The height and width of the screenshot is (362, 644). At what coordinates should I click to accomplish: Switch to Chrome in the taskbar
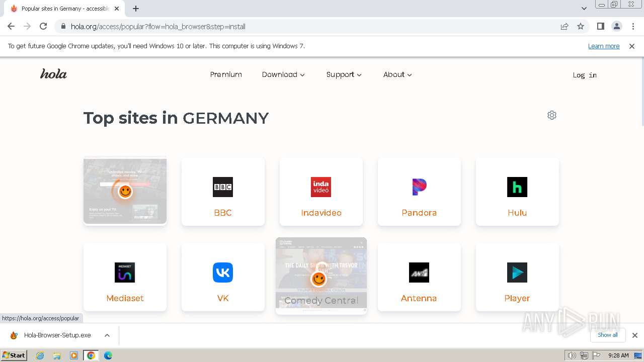(91, 355)
